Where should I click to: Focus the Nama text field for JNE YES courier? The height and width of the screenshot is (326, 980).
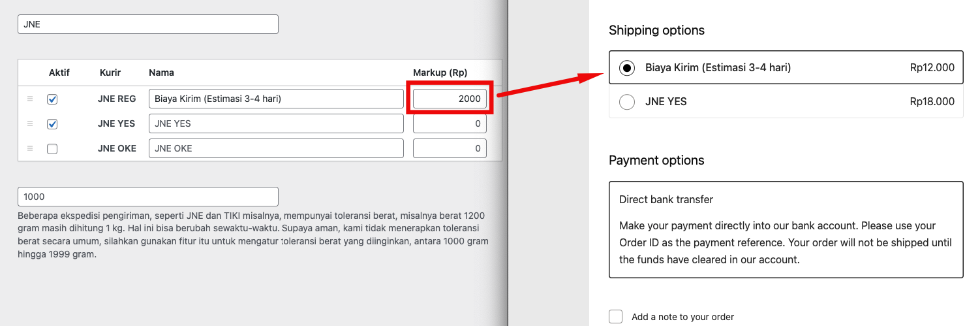[275, 123]
